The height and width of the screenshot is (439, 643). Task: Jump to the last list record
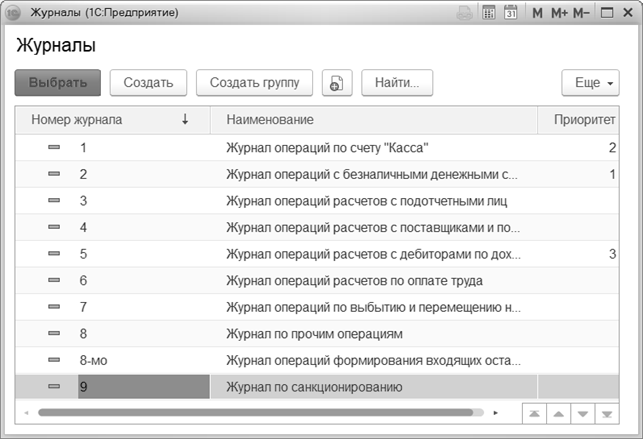(x=605, y=412)
